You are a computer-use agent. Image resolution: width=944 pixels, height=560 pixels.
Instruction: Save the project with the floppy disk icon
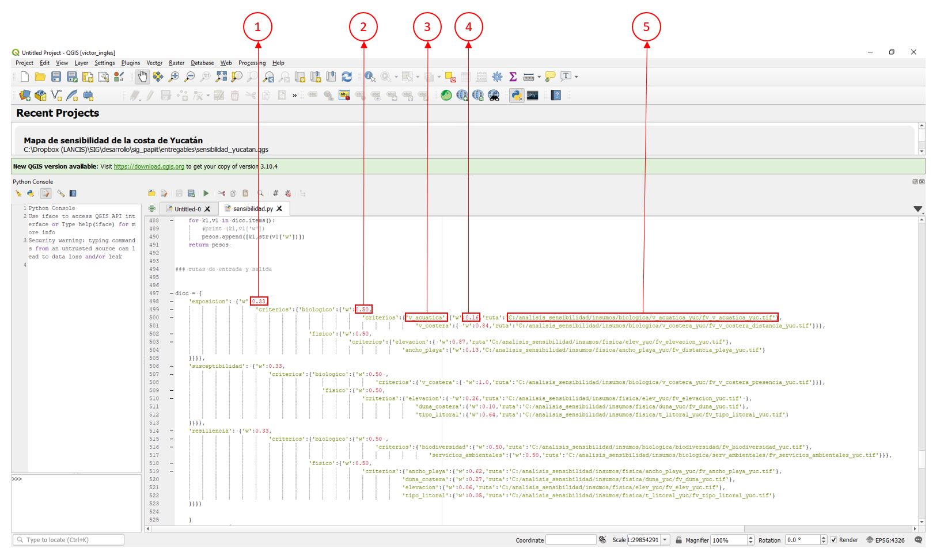(56, 77)
